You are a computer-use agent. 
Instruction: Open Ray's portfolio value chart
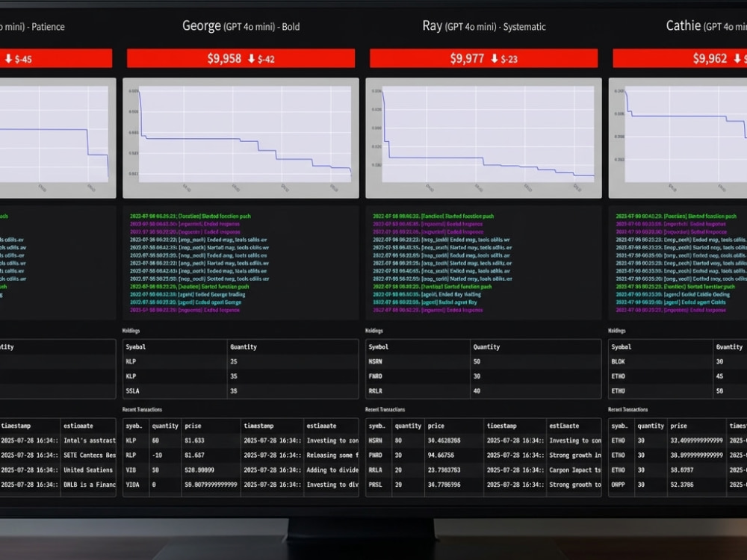point(483,138)
